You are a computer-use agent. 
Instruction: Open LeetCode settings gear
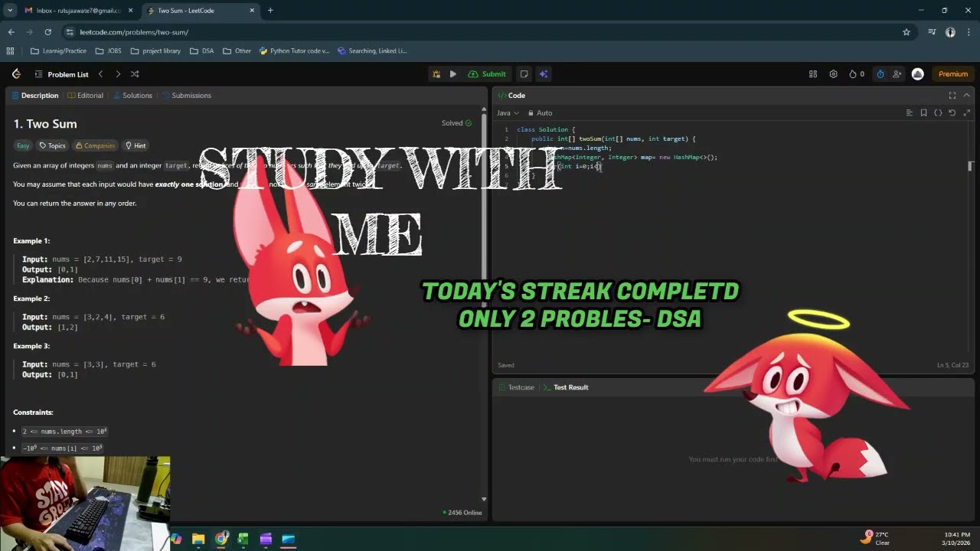coord(833,74)
